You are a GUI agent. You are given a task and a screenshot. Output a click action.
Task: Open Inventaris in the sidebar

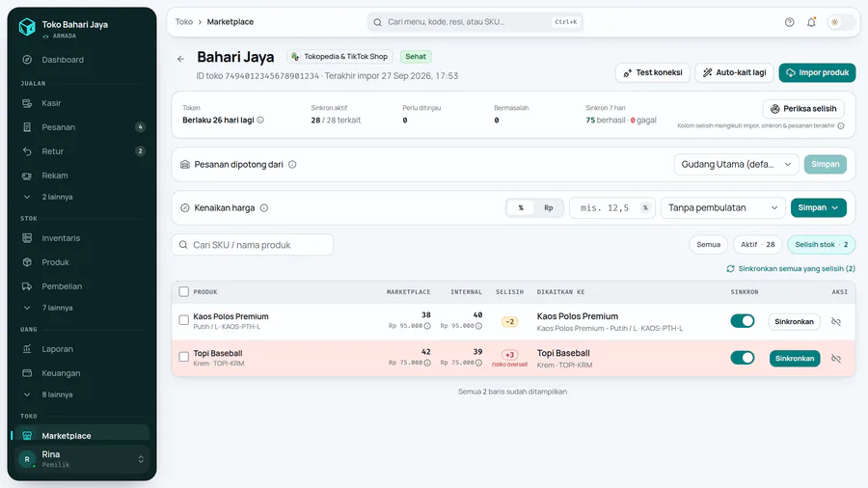coord(81,238)
